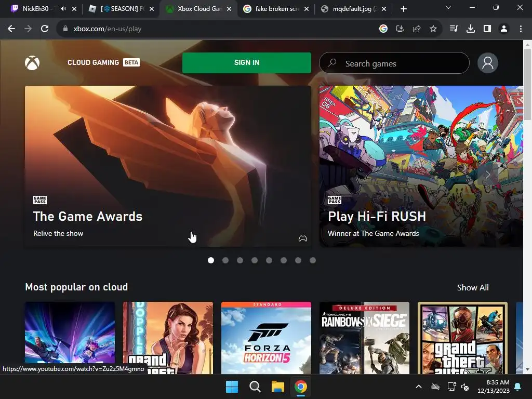Image resolution: width=532 pixels, height=399 pixels.
Task: Toggle Chrome side panel icon
Action: (487, 29)
